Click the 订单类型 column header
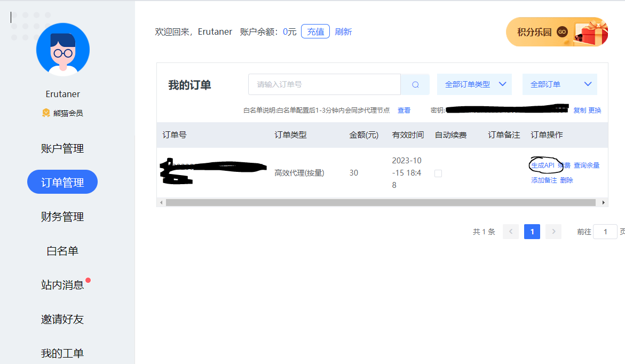This screenshot has height=364, width=625. (290, 134)
